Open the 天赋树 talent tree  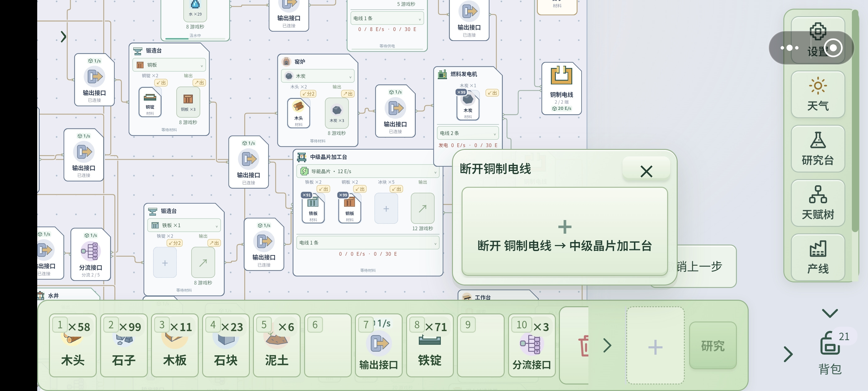point(817,203)
